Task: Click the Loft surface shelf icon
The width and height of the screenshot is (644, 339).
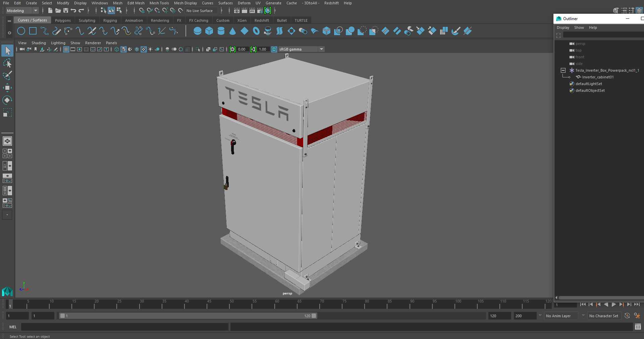Action: (x=280, y=31)
